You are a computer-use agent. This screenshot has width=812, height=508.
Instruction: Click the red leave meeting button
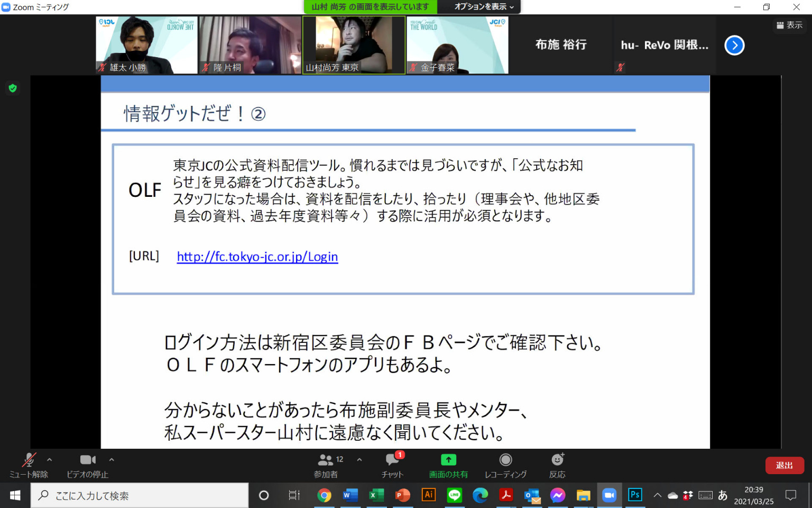coord(784,465)
